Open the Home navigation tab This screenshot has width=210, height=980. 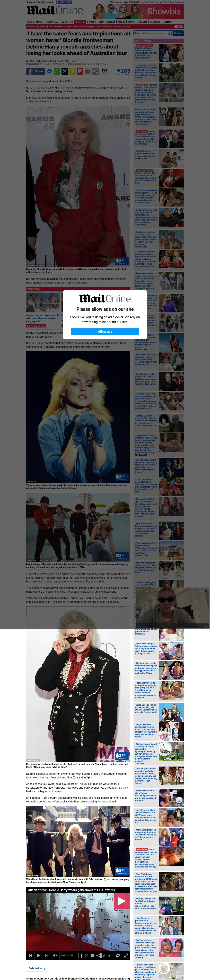click(x=30, y=22)
